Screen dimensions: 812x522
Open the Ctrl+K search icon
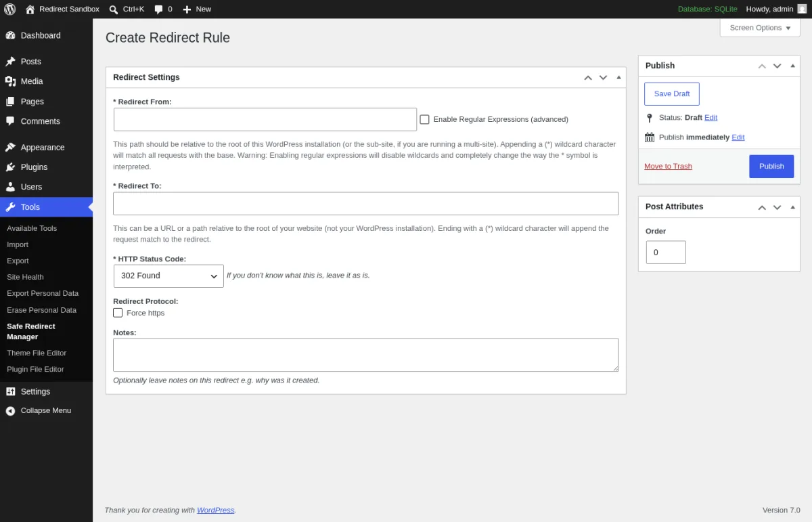coord(114,9)
